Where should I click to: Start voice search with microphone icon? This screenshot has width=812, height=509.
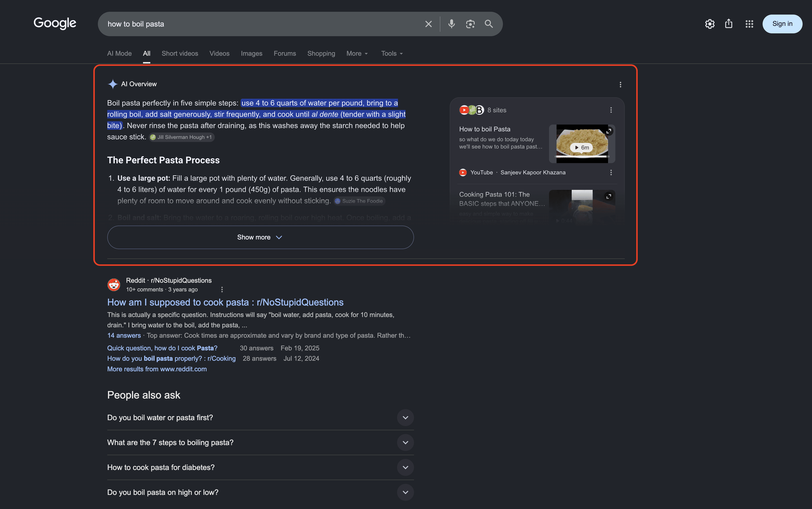click(451, 24)
